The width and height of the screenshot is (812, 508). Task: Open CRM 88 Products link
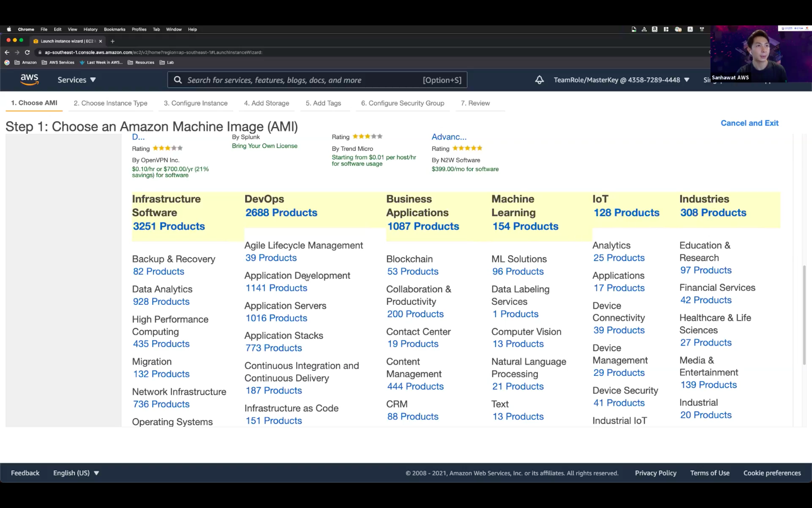click(x=413, y=417)
